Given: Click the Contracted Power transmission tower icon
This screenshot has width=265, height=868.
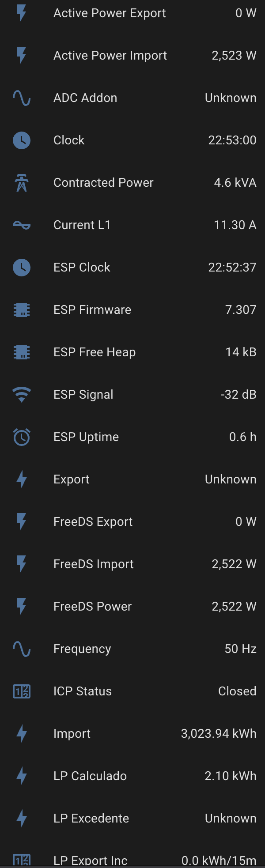Looking at the screenshot, I should point(21,183).
